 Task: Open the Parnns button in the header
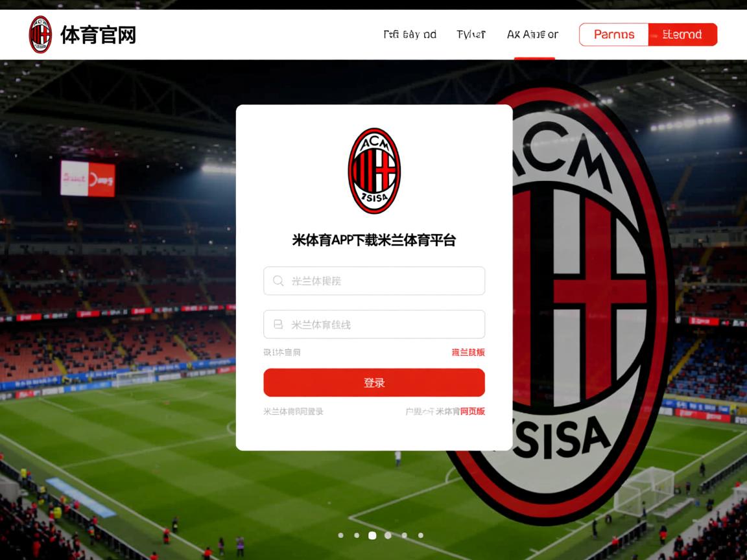click(613, 35)
